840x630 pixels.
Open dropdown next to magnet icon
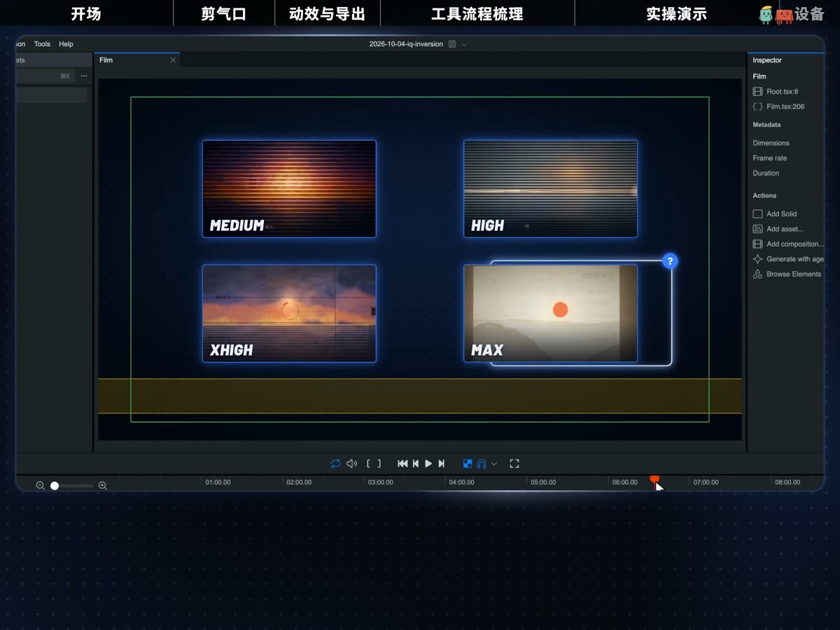tap(494, 463)
